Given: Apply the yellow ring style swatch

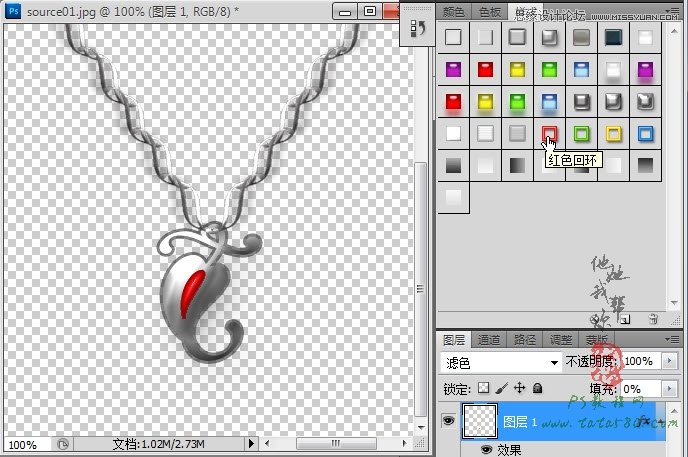Looking at the screenshot, I should [x=613, y=133].
